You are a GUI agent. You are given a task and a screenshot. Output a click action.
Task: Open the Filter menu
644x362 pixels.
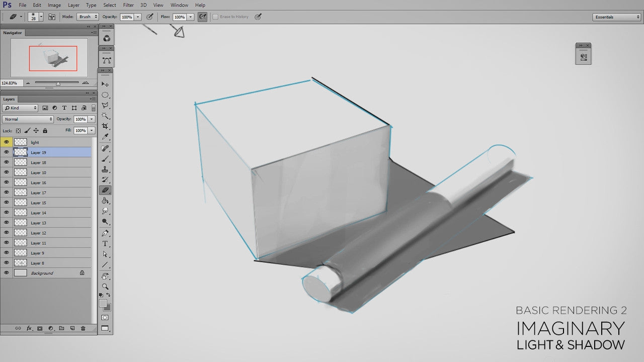click(128, 5)
